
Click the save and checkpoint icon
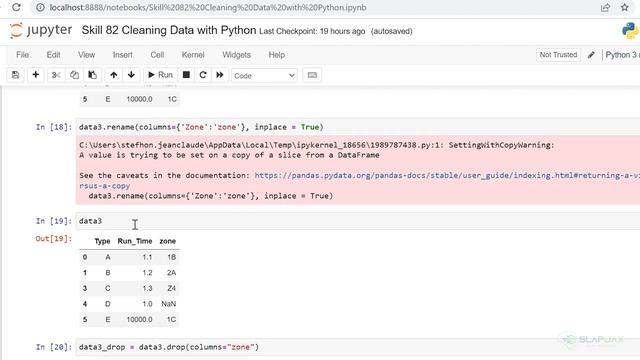coord(16,75)
